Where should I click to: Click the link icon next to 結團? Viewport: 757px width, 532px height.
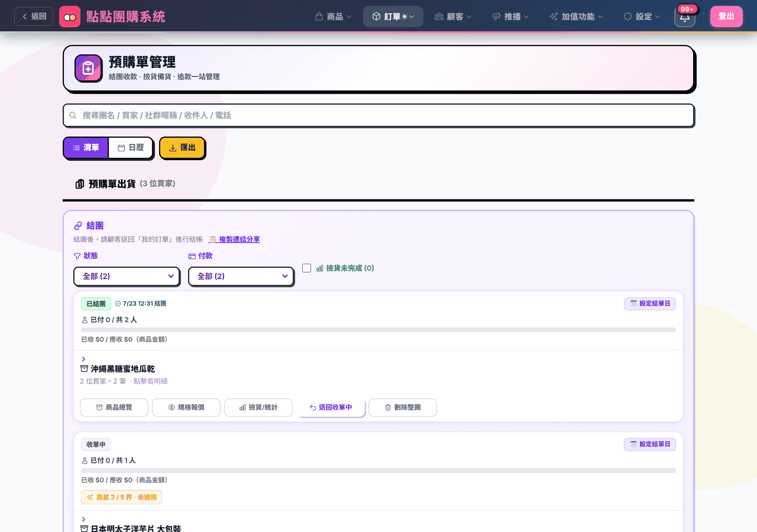tap(78, 226)
